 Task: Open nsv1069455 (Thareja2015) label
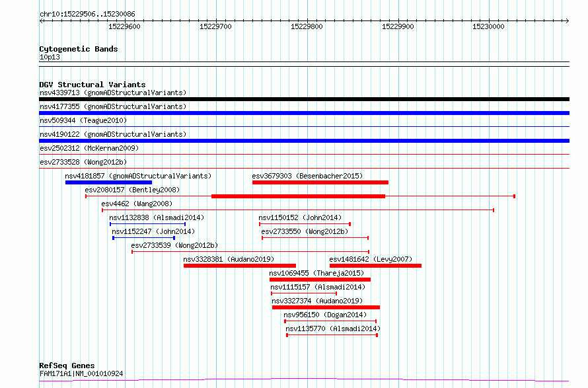click(x=316, y=273)
